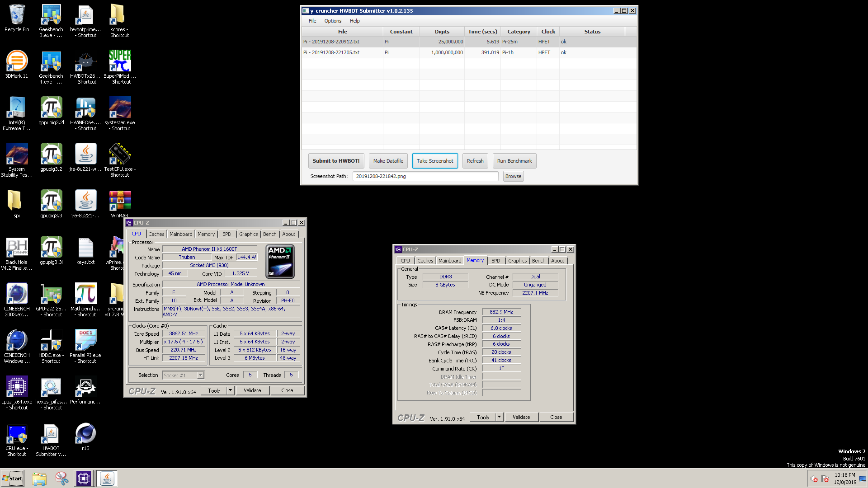Expand Tools arrow in CPU-Z Memory window
Image resolution: width=868 pixels, height=488 pixels.
coord(500,417)
